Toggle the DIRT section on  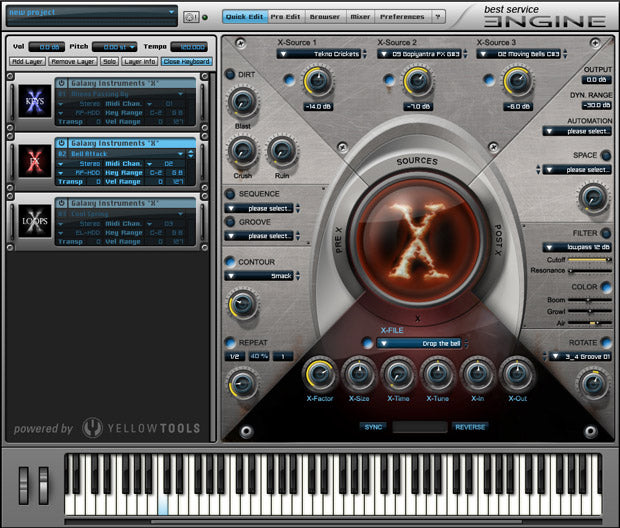pos(230,74)
